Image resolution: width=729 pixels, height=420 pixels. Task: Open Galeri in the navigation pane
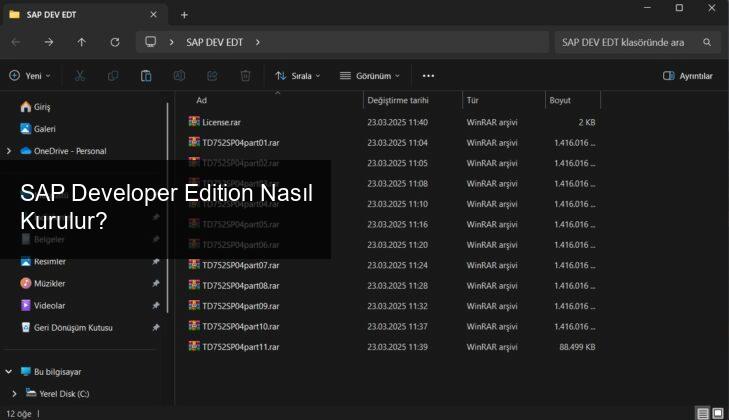(44, 129)
